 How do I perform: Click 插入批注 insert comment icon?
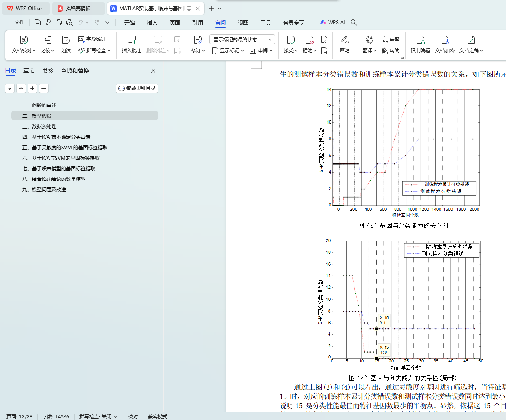[132, 40]
